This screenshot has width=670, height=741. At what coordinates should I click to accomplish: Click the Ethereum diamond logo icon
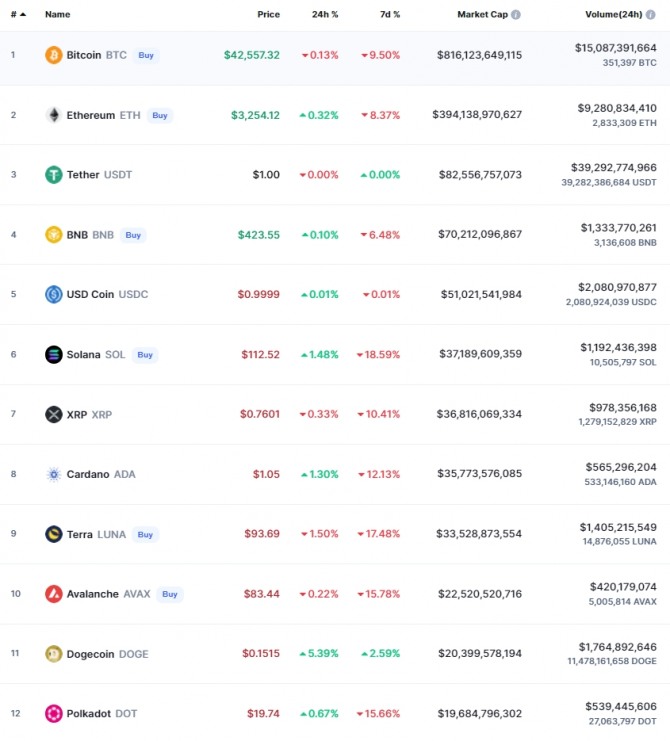[54, 115]
